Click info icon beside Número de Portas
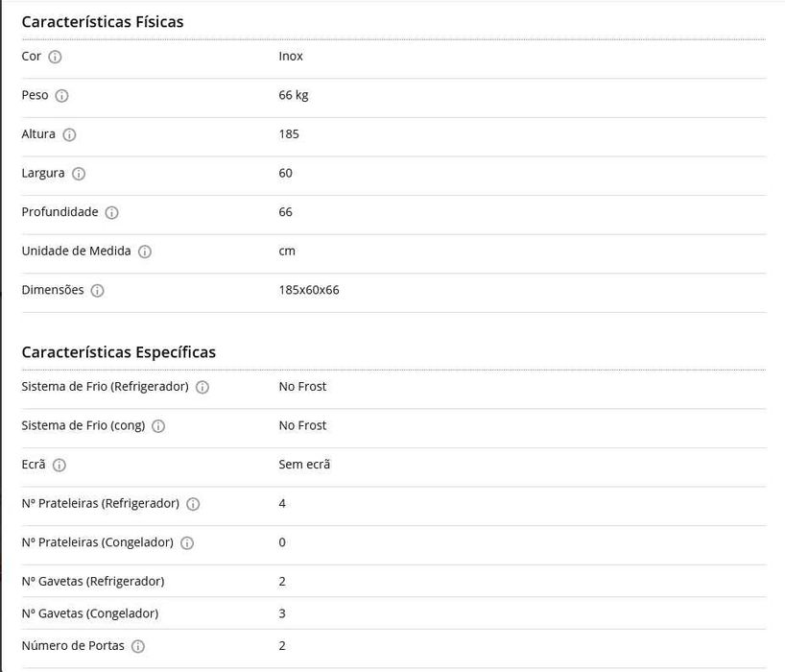785x672 pixels. coord(138,646)
